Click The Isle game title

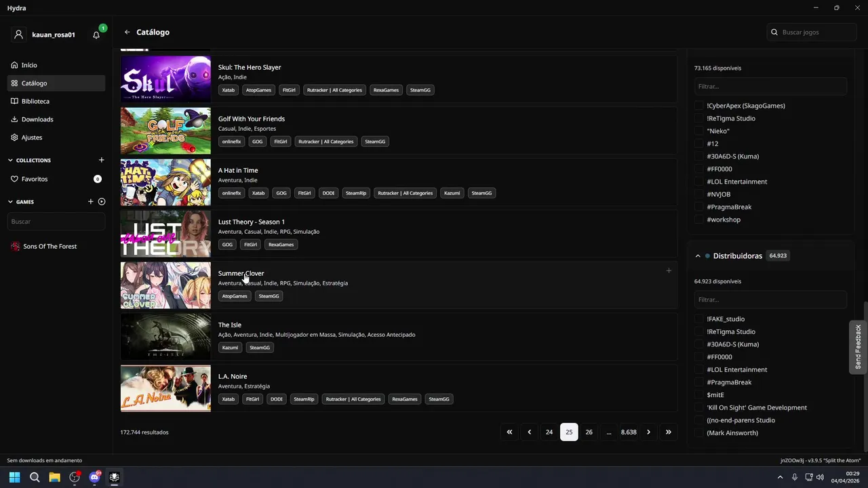[230, 325]
